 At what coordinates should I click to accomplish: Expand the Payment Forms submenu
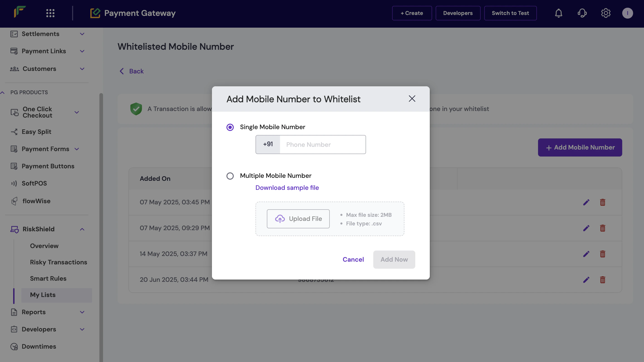(x=77, y=149)
